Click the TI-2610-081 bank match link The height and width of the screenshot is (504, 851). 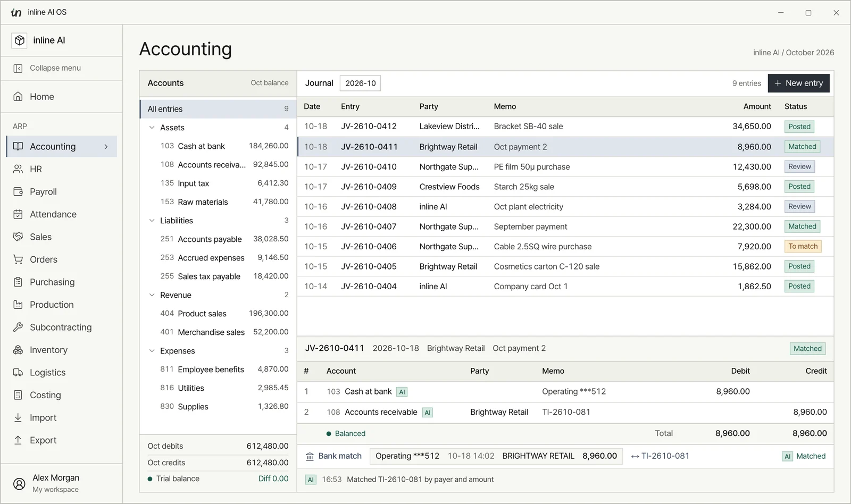[665, 456]
